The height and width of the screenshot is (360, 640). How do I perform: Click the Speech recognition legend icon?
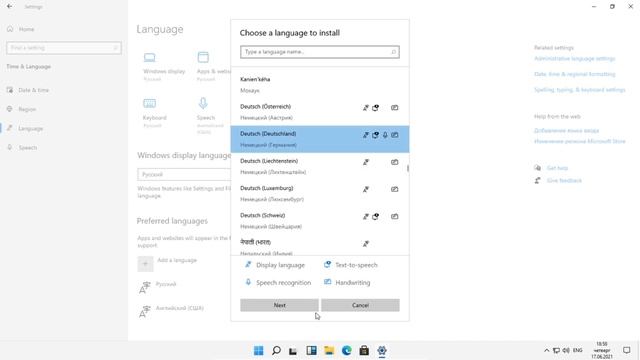[248, 282]
